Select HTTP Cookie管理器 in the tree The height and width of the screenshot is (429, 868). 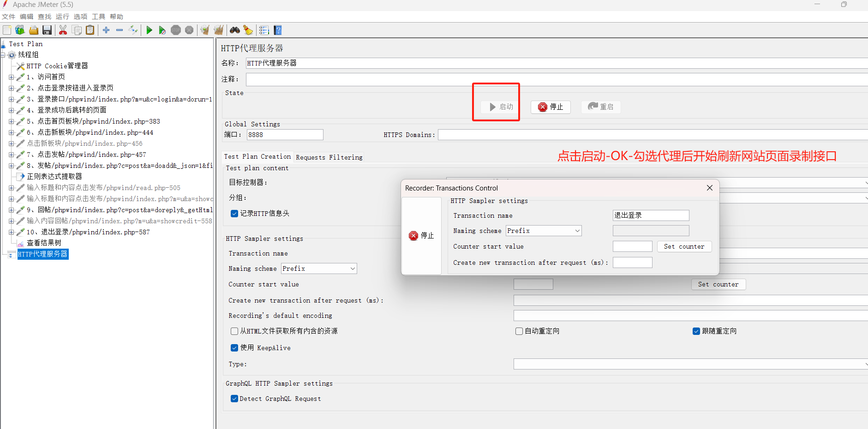(57, 66)
